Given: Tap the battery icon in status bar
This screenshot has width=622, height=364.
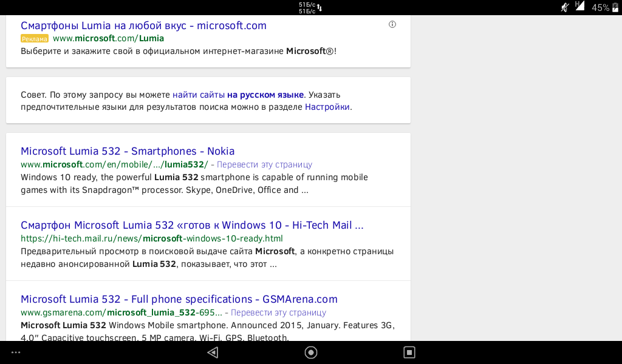Looking at the screenshot, I should pos(615,7).
